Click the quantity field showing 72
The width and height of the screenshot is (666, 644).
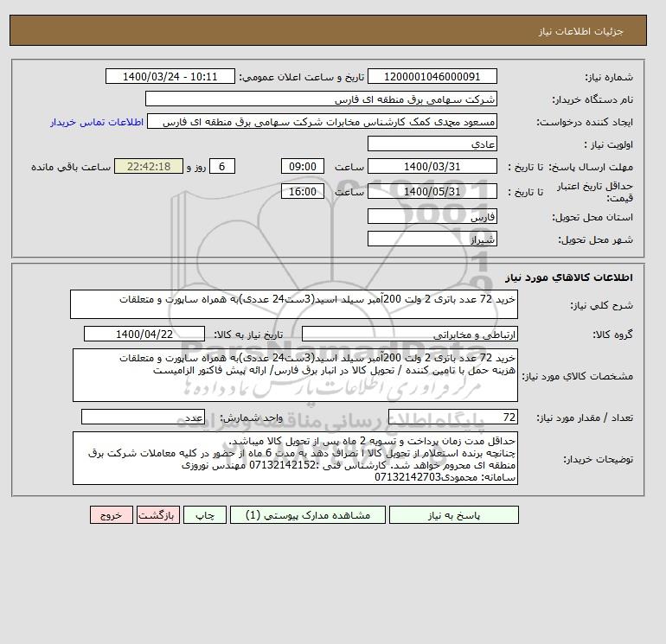[452, 418]
